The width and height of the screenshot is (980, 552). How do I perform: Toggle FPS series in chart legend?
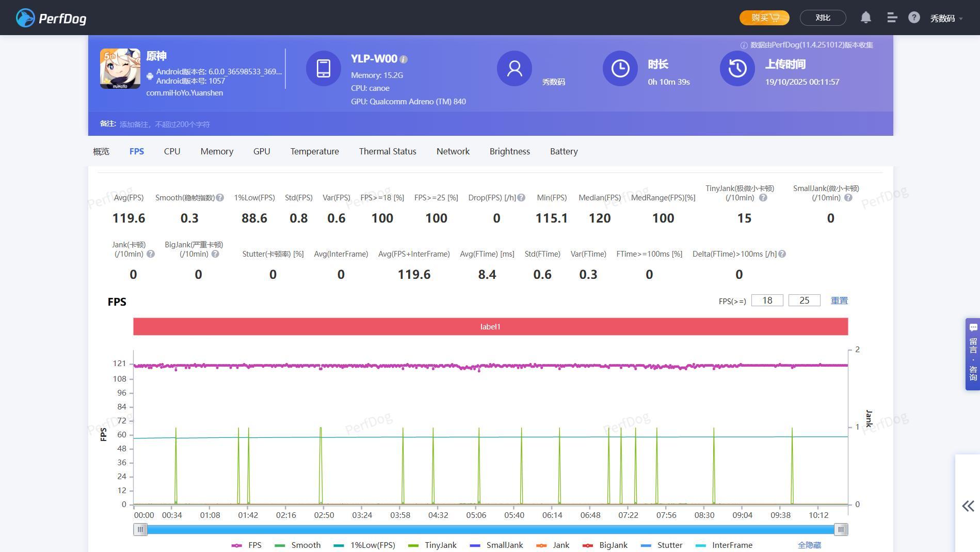point(247,545)
